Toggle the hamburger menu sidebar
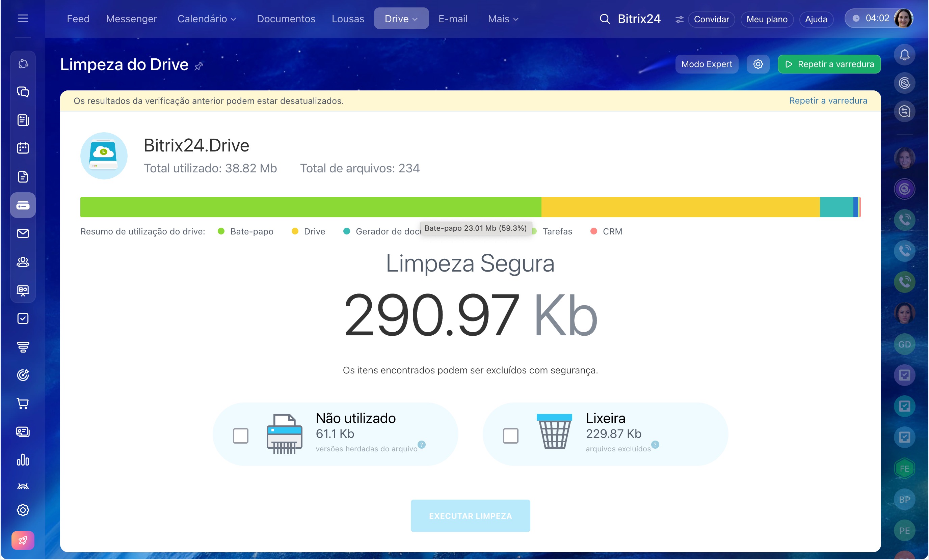929x560 pixels. point(23,18)
